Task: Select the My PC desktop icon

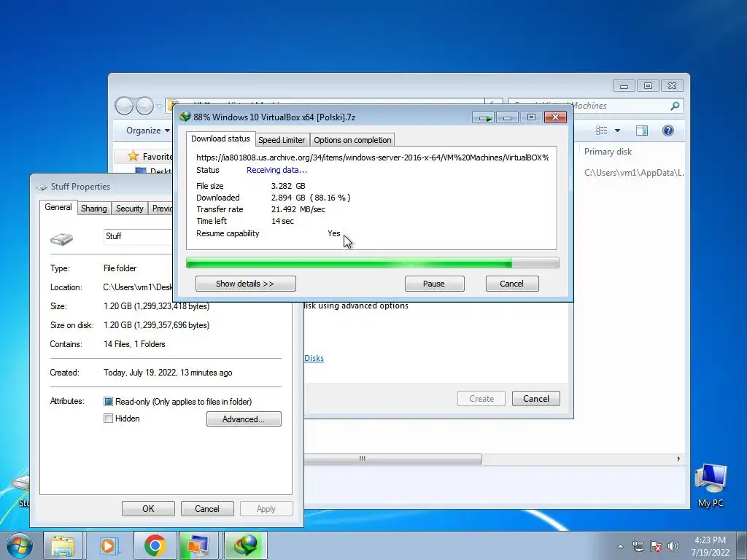Action: coord(711,486)
